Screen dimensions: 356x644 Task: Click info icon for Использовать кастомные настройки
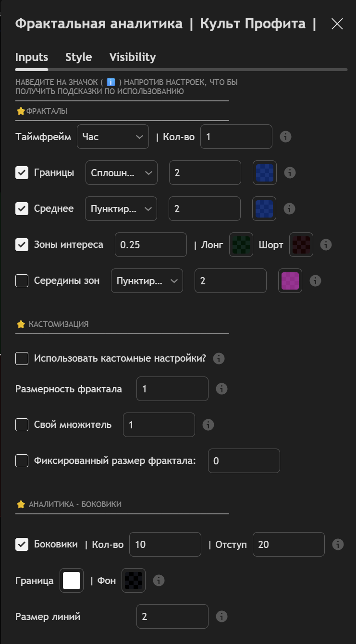(219, 358)
